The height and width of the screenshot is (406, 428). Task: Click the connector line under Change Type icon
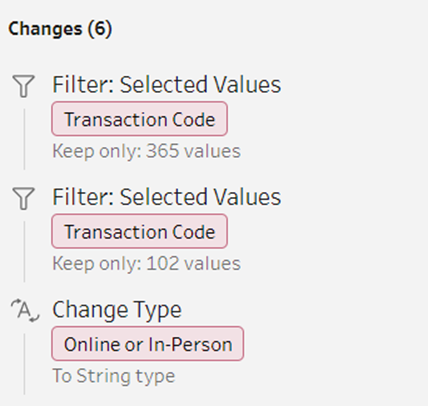point(24,364)
